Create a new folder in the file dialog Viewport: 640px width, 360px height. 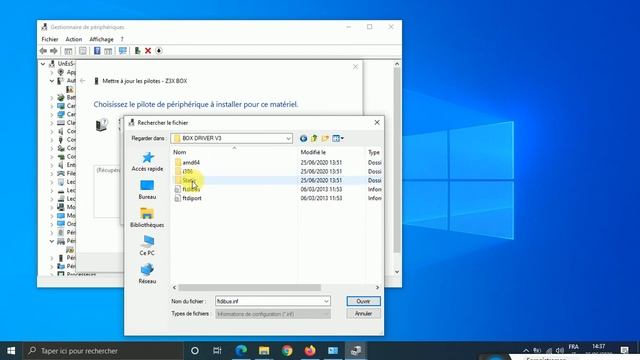pyautogui.click(x=325, y=138)
